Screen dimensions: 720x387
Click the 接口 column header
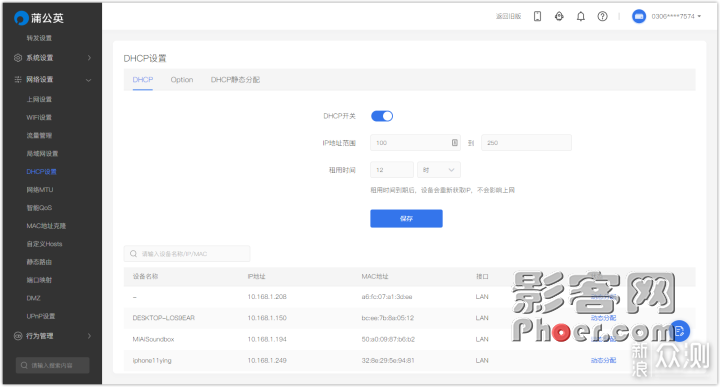tap(482, 277)
